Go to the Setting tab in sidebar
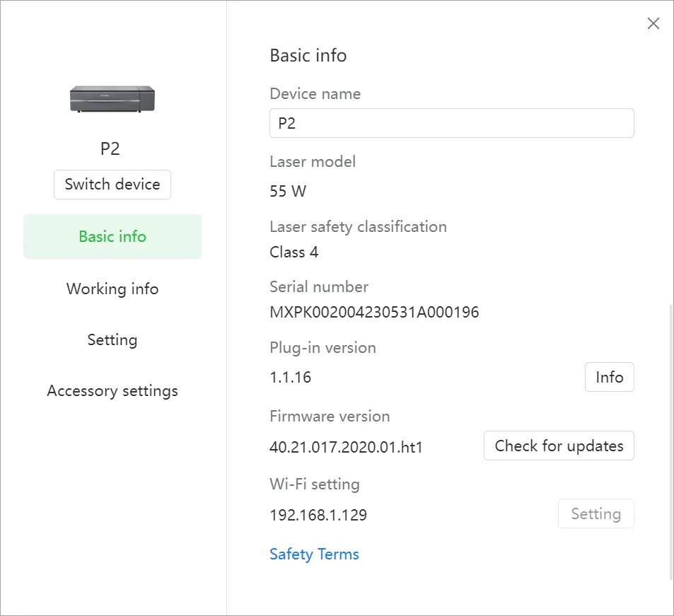674x616 pixels. pos(112,339)
